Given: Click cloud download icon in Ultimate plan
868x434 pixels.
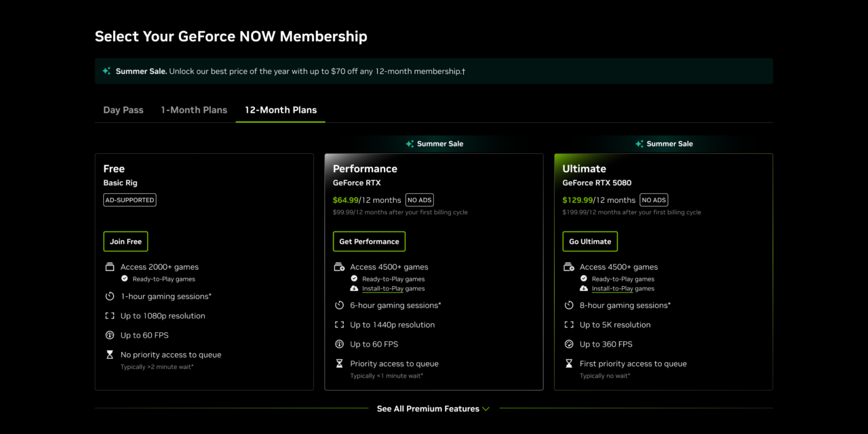Looking at the screenshot, I should 584,289.
